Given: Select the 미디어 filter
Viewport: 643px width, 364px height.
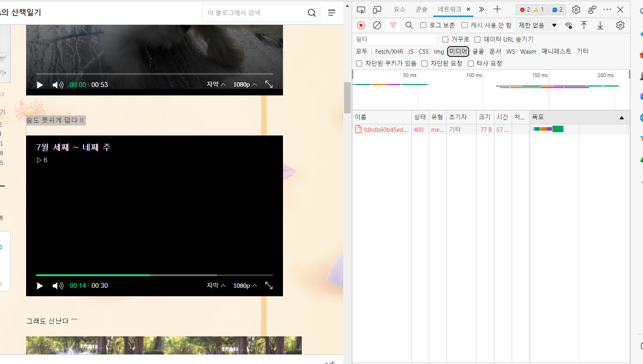Looking at the screenshot, I should point(458,51).
